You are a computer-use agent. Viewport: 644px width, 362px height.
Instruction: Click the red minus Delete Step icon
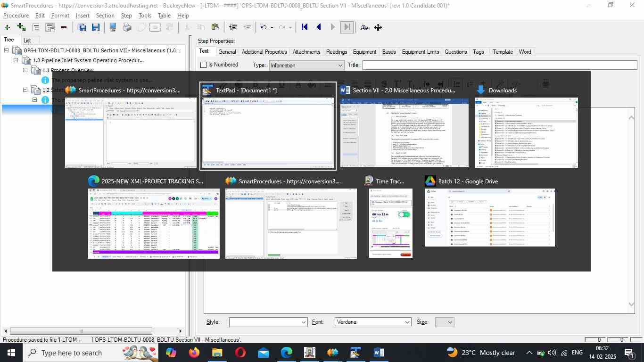[x=64, y=27]
